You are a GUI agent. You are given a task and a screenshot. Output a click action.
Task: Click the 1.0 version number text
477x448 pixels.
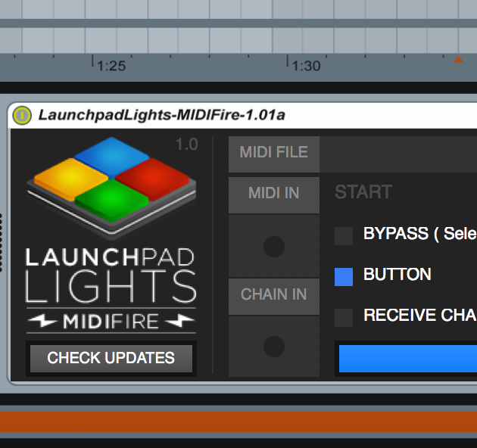(187, 145)
